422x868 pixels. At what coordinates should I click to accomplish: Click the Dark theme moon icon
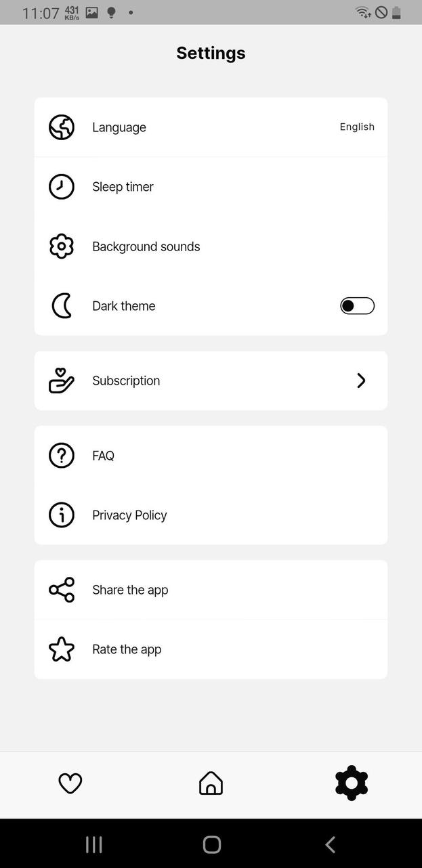pos(62,305)
